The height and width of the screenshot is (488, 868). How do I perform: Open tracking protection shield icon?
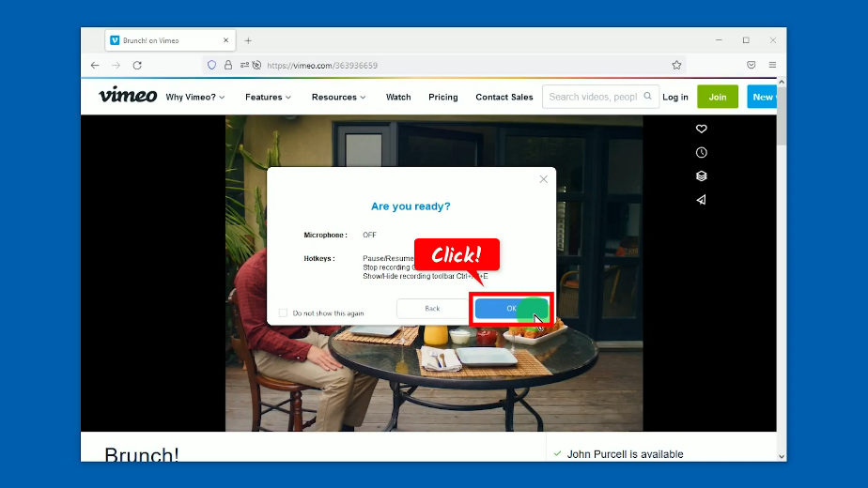pyautogui.click(x=211, y=66)
